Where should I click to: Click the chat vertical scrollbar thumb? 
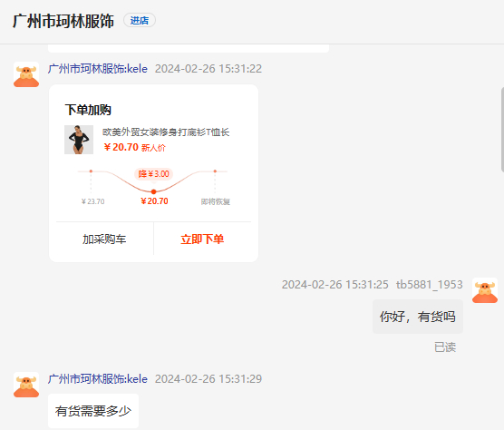pyautogui.click(x=502, y=130)
